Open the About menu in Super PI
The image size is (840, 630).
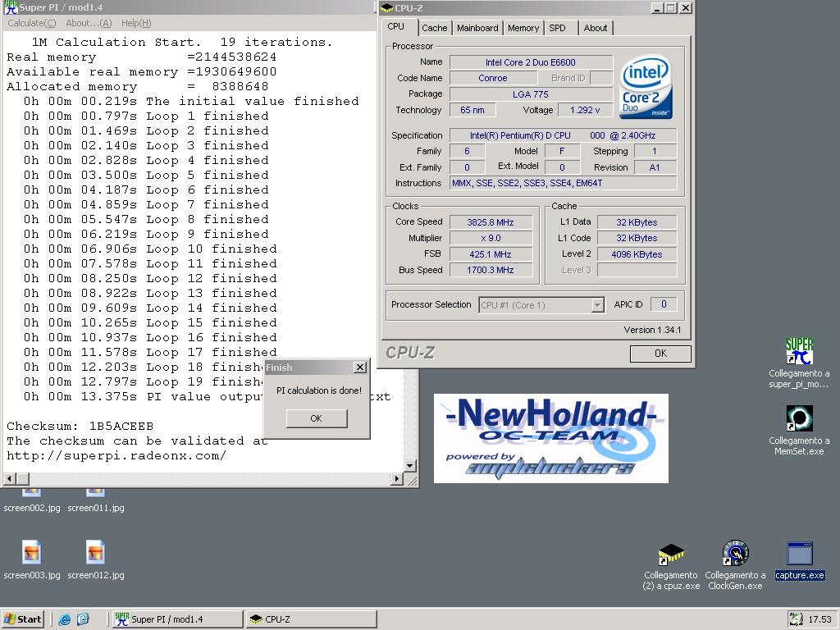89,23
